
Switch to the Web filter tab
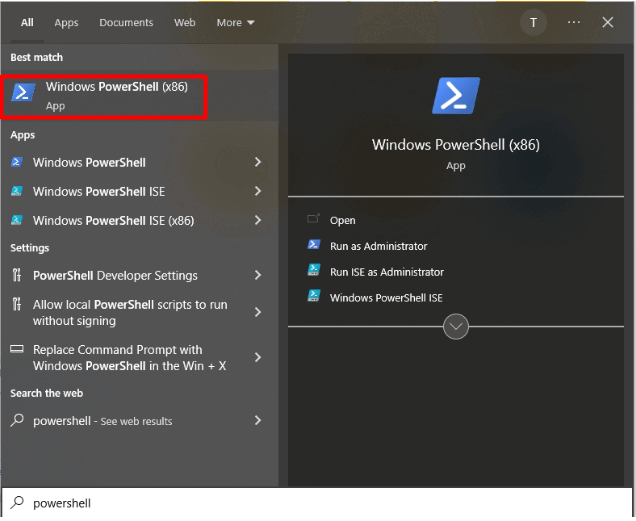pos(185,23)
